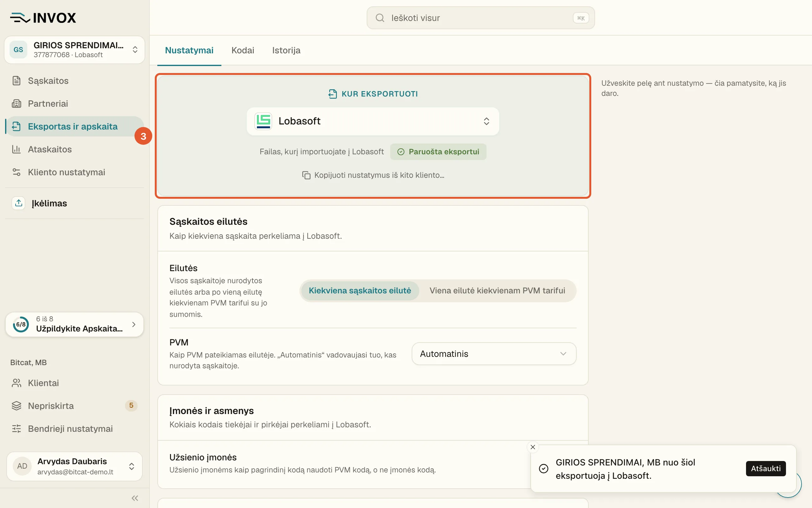Click the INVOX logo
This screenshot has height=508, width=812.
click(x=43, y=18)
